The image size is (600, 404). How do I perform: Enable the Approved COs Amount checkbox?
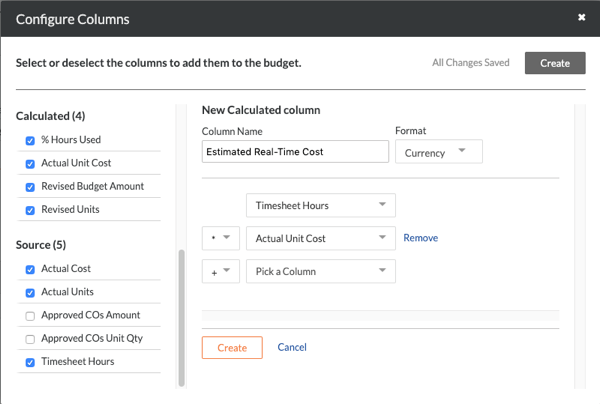click(30, 316)
